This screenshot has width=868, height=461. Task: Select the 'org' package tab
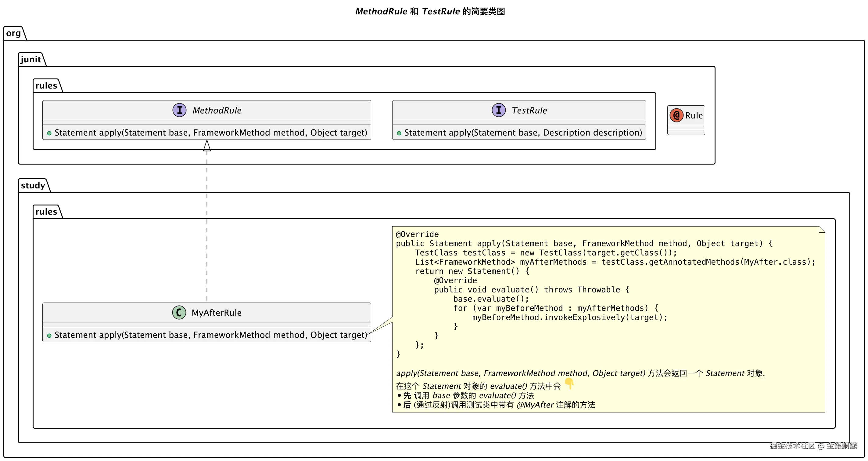click(13, 33)
